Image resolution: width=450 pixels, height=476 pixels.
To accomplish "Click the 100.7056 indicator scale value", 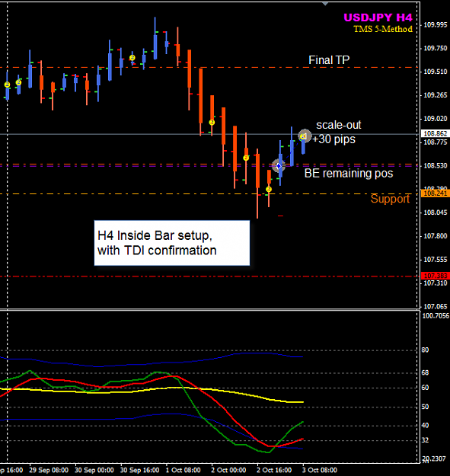I will click(436, 316).
